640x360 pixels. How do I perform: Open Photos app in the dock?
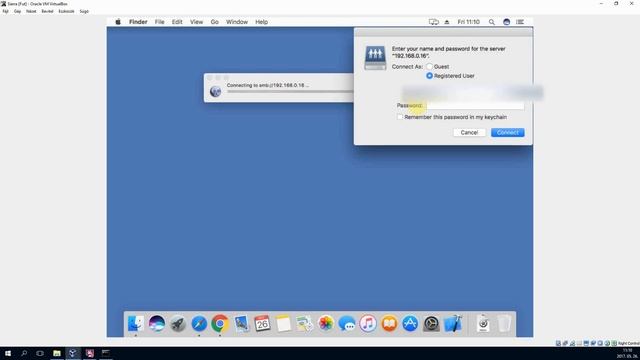point(326,324)
